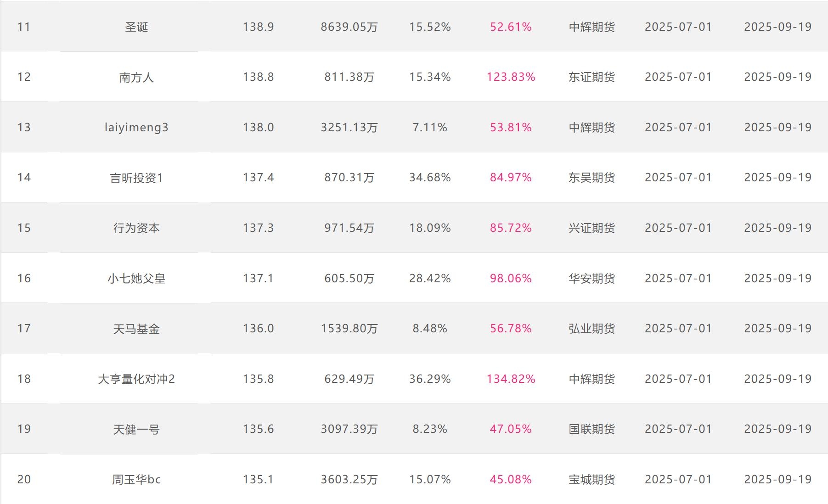Click the 周玉华bc account name
Viewport: 828px width, 504px height.
click(x=136, y=479)
